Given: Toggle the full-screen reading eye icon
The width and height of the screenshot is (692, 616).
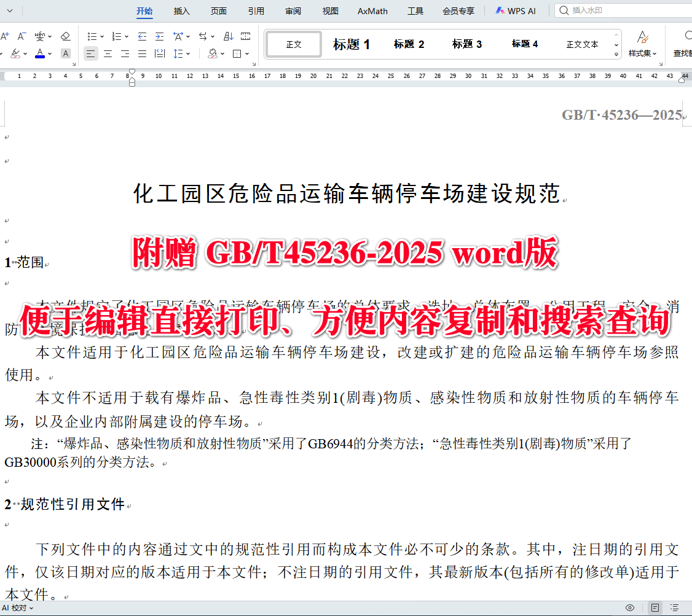Looking at the screenshot, I should tap(630, 608).
